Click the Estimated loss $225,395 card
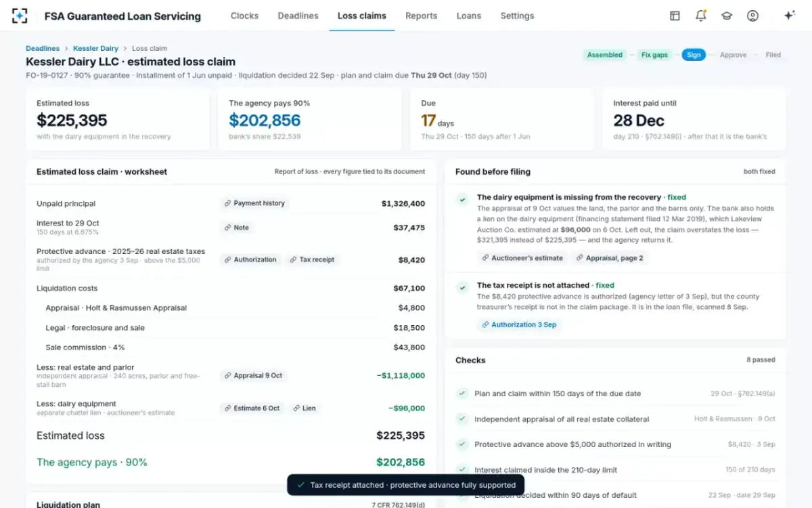Image resolution: width=812 pixels, height=508 pixels. tap(118, 119)
